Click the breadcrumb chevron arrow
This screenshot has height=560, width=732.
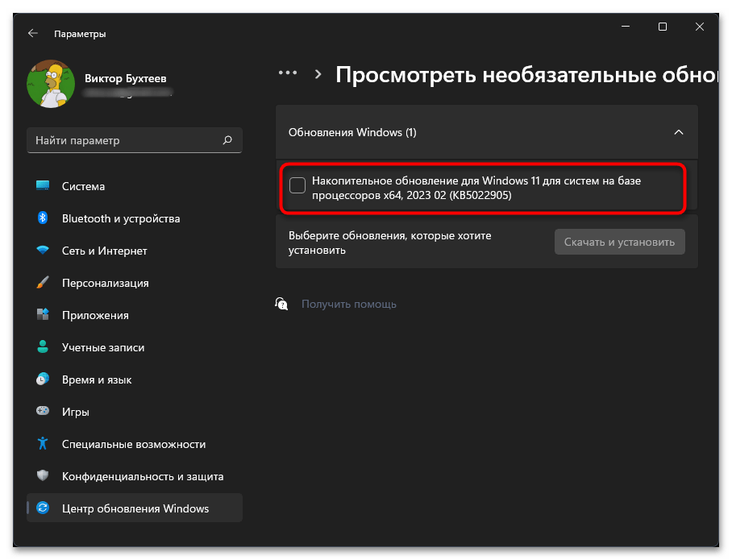tap(318, 74)
